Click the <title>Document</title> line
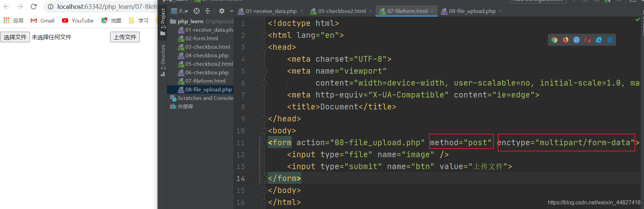The width and height of the screenshot is (644, 209). pyautogui.click(x=341, y=107)
